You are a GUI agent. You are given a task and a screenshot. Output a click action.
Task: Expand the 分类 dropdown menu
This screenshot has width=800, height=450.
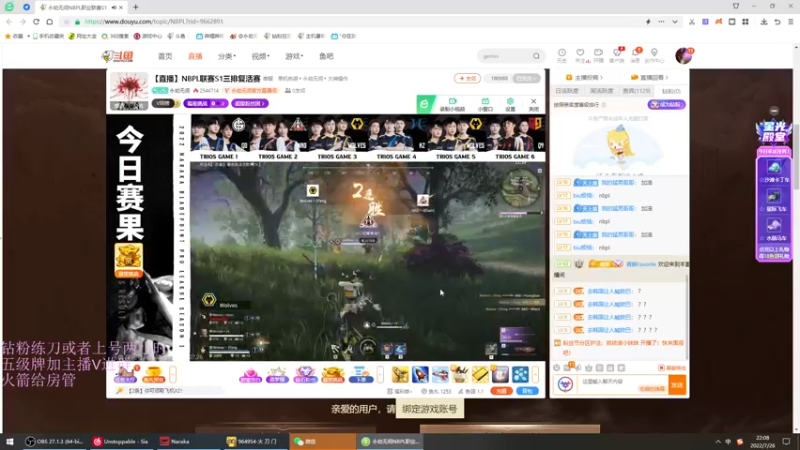tap(227, 56)
